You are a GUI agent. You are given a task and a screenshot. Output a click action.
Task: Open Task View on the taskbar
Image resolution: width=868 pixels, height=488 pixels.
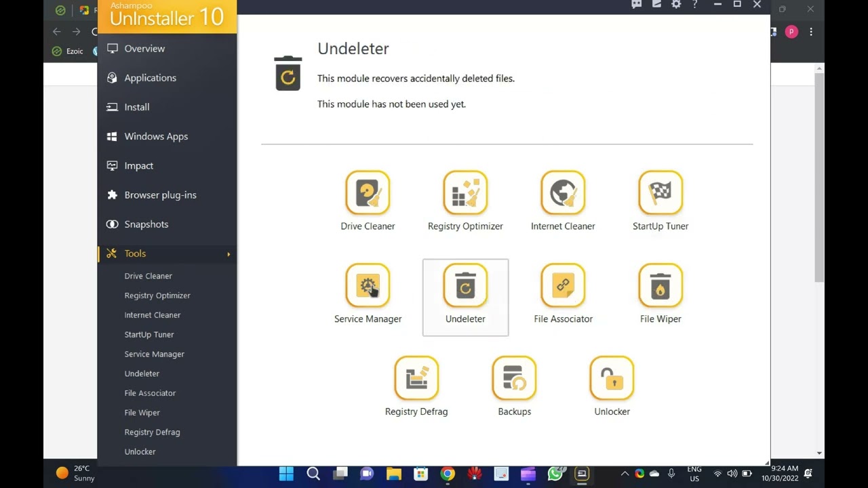[340, 474]
